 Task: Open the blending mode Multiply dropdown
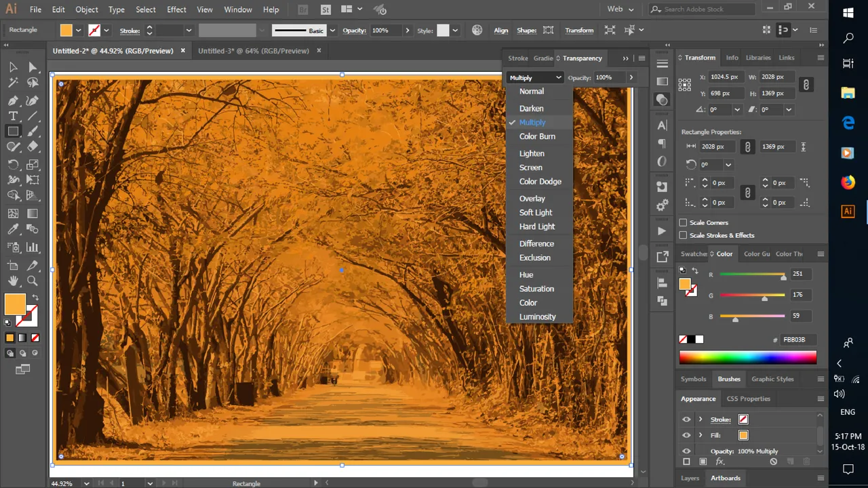point(535,77)
